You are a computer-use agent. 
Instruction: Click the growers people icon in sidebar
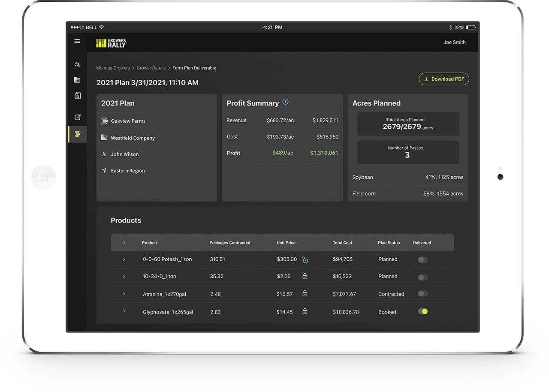77,65
